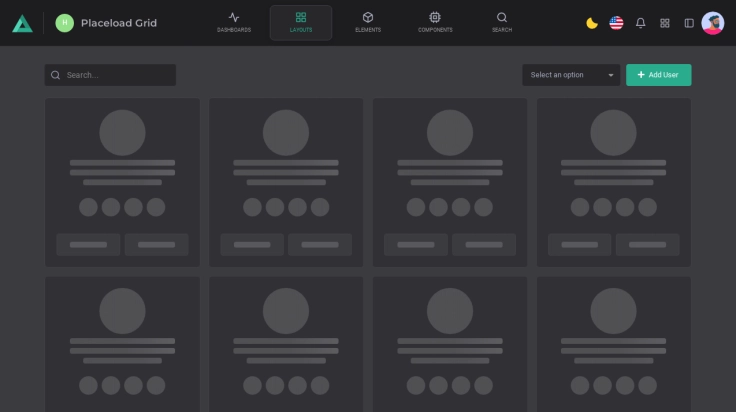Toggle the side panel icon
The image size is (736, 412).
689,23
